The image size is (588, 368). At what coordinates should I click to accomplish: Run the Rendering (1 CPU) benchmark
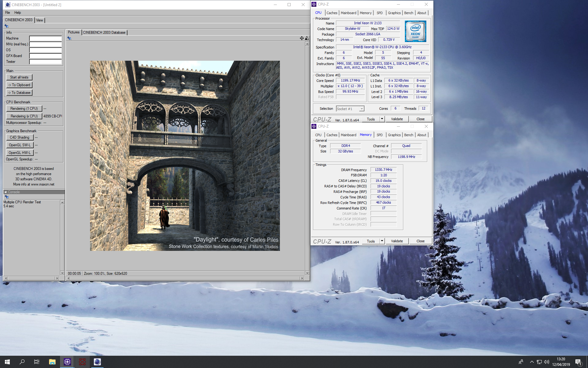tap(24, 109)
